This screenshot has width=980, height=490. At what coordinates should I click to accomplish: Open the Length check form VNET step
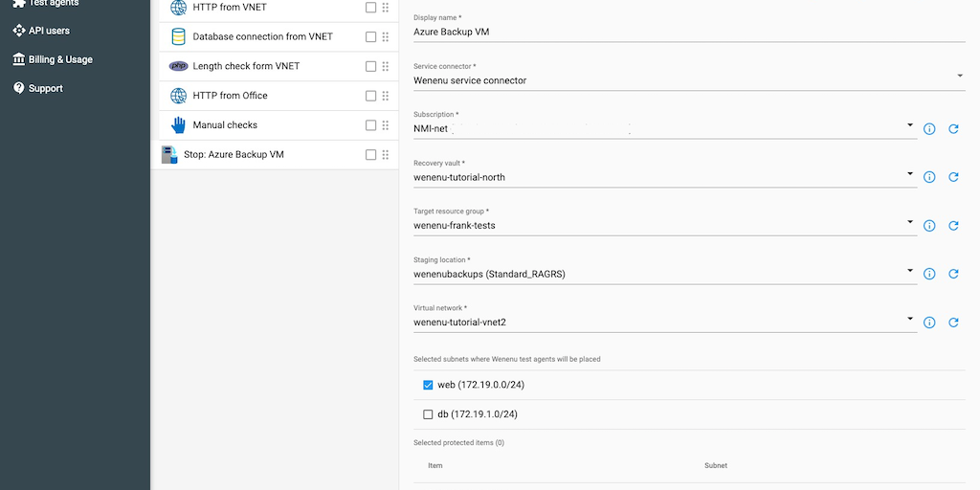tap(246, 66)
